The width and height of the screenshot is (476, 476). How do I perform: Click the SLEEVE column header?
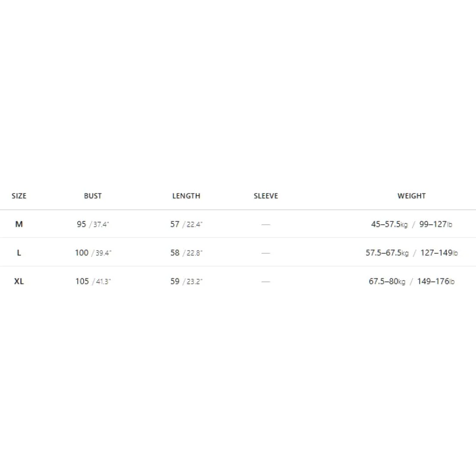[265, 196]
